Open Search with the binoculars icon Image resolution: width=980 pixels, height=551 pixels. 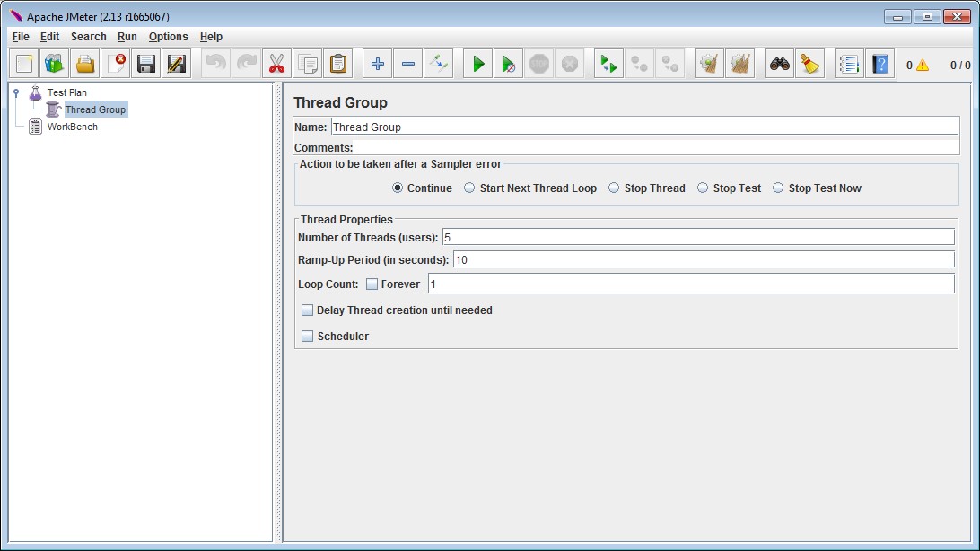pos(779,64)
